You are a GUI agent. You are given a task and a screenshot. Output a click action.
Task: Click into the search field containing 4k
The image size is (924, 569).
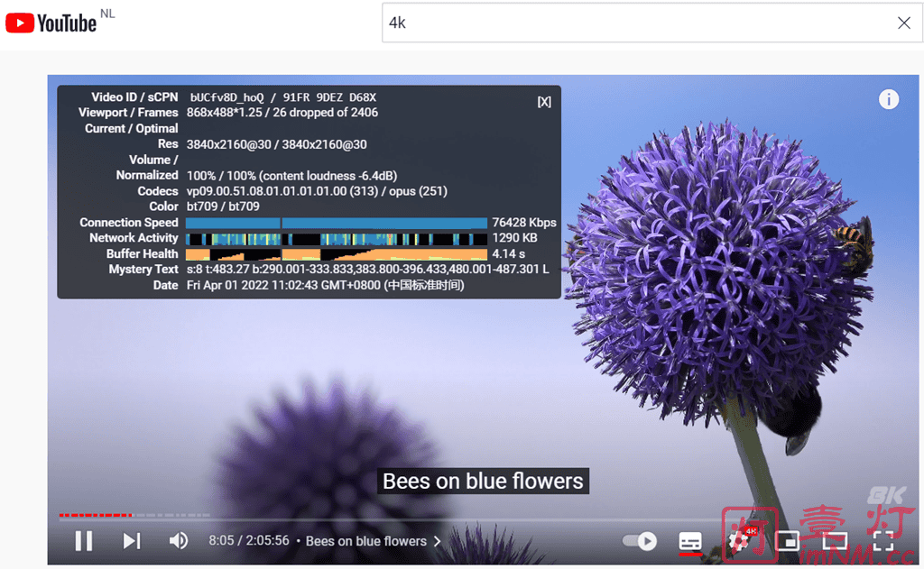pos(632,23)
